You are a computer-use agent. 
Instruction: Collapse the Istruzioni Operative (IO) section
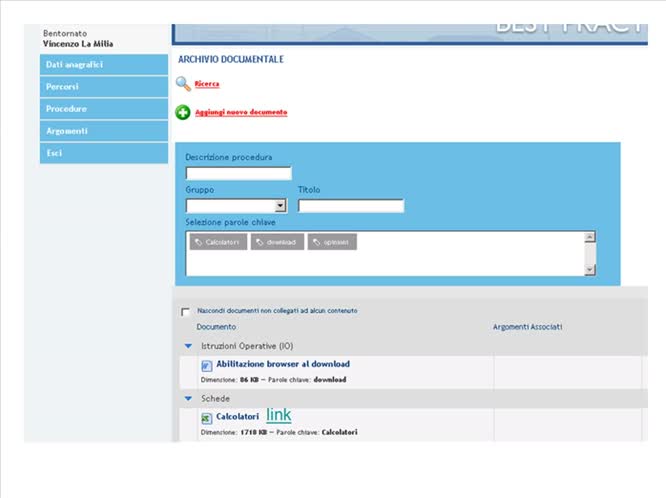tap(187, 346)
